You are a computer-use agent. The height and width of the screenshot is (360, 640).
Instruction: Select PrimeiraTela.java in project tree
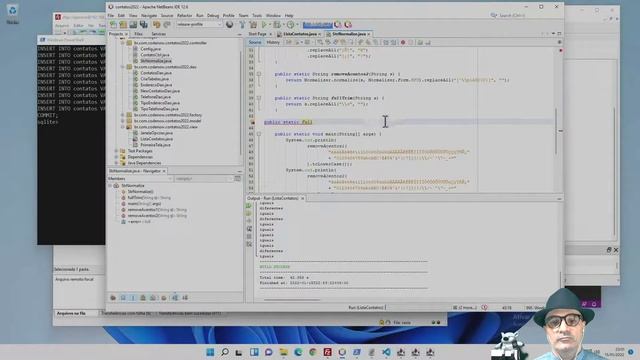155,145
